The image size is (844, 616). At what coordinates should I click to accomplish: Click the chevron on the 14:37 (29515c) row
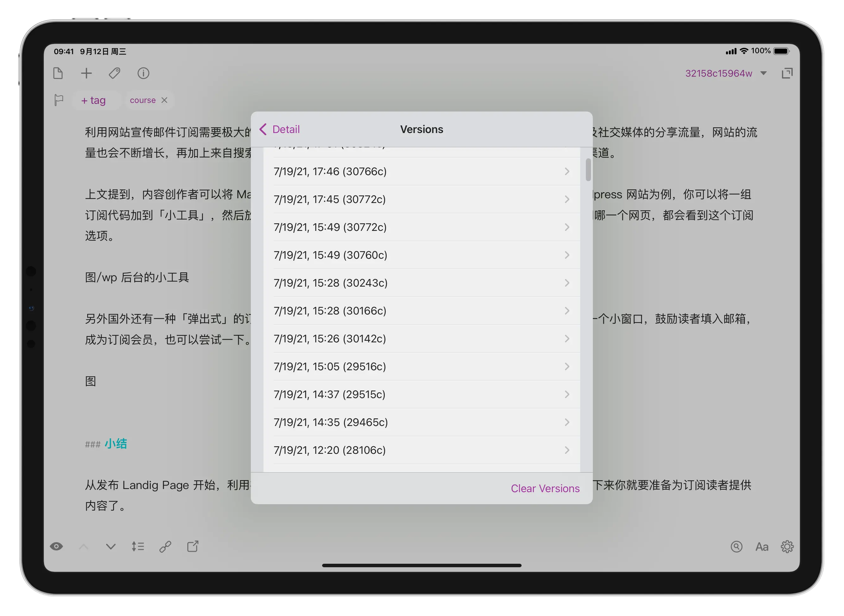point(567,394)
